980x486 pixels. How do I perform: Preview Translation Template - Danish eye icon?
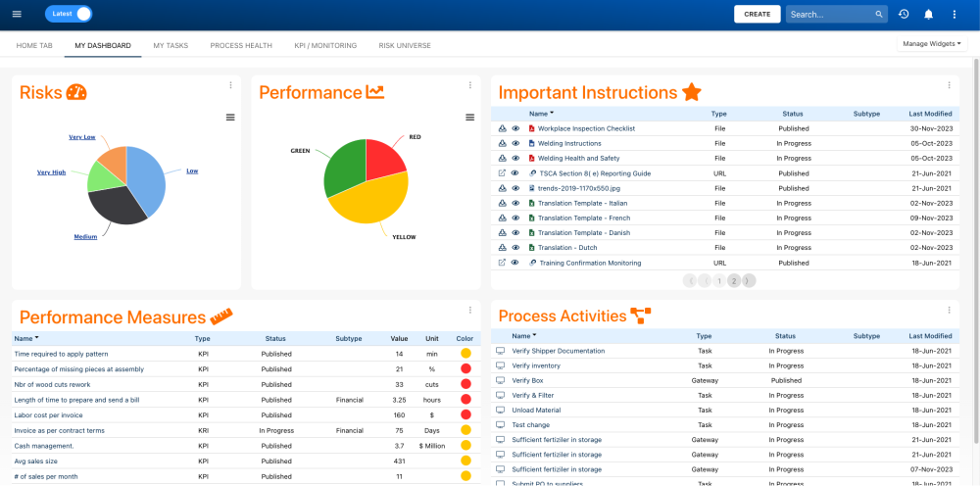pyautogui.click(x=515, y=232)
